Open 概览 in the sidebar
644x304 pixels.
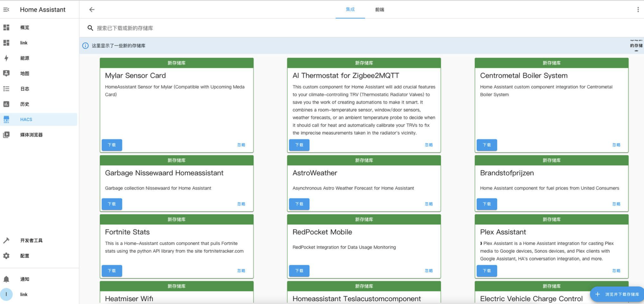(x=38, y=27)
